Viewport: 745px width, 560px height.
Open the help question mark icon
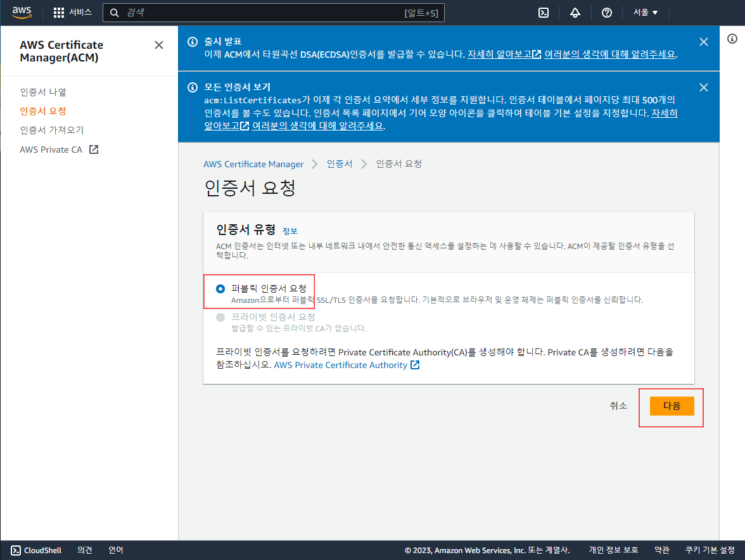coord(607,13)
